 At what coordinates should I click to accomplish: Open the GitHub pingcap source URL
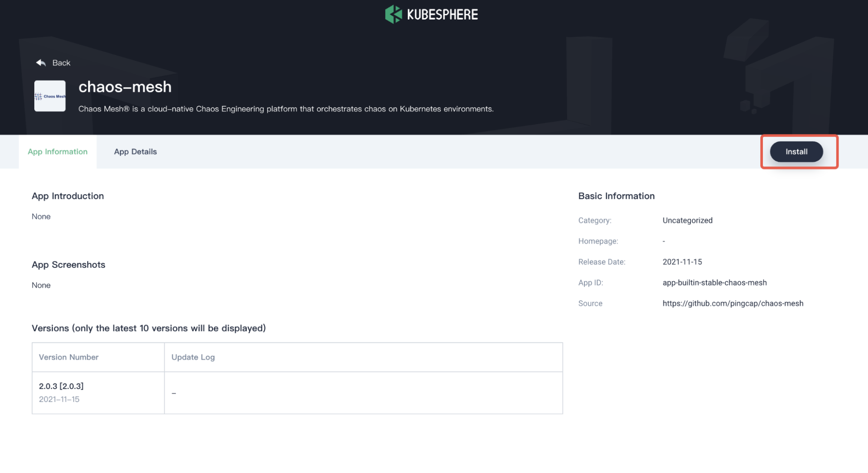pos(733,303)
